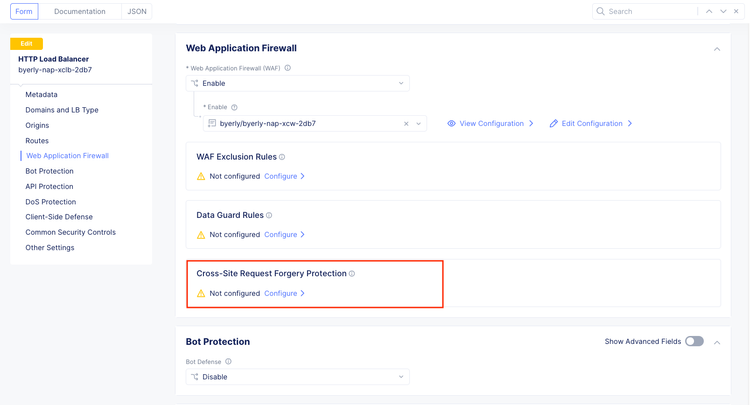Image resolution: width=750 pixels, height=405 pixels.
Task: Click the View Configuration eye icon
Action: (452, 124)
